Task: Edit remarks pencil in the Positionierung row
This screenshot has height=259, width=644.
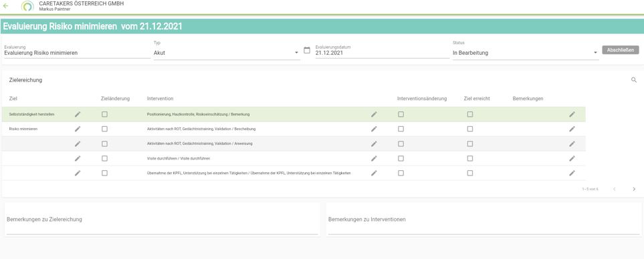Action: 572,114
